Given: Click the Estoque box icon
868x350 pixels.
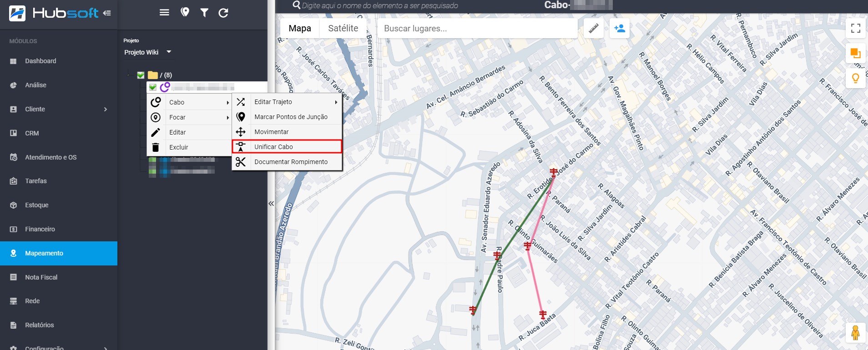Looking at the screenshot, I should [13, 205].
